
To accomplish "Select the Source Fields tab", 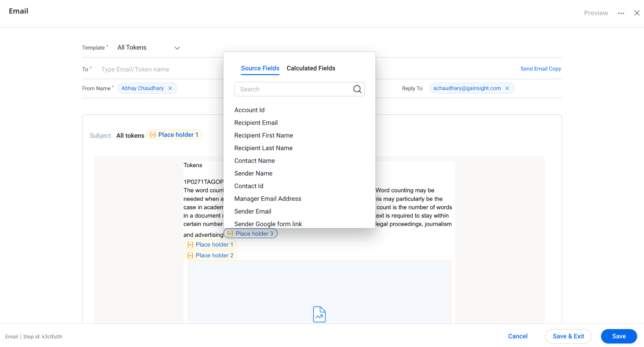I will [x=260, y=68].
